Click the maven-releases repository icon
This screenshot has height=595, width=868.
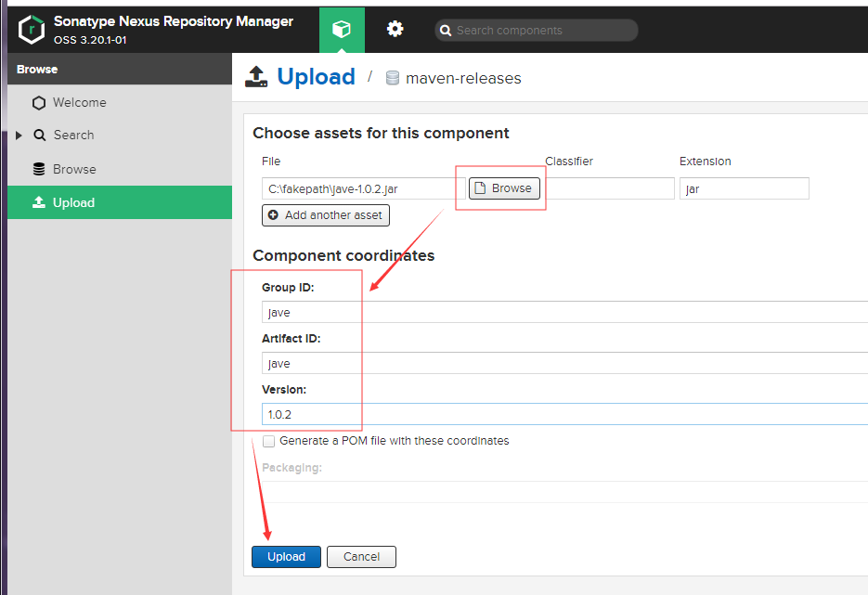pos(393,78)
